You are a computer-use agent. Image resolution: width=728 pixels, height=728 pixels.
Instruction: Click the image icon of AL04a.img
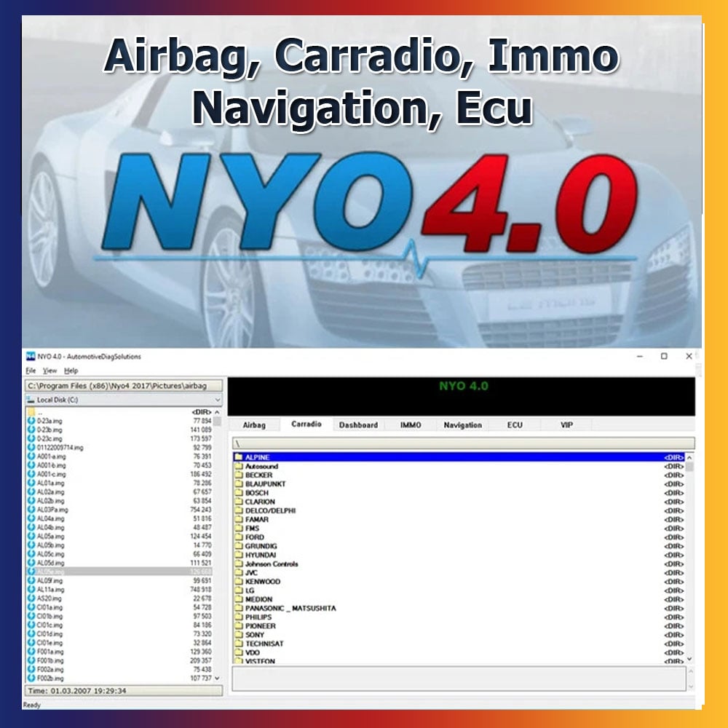point(31,518)
